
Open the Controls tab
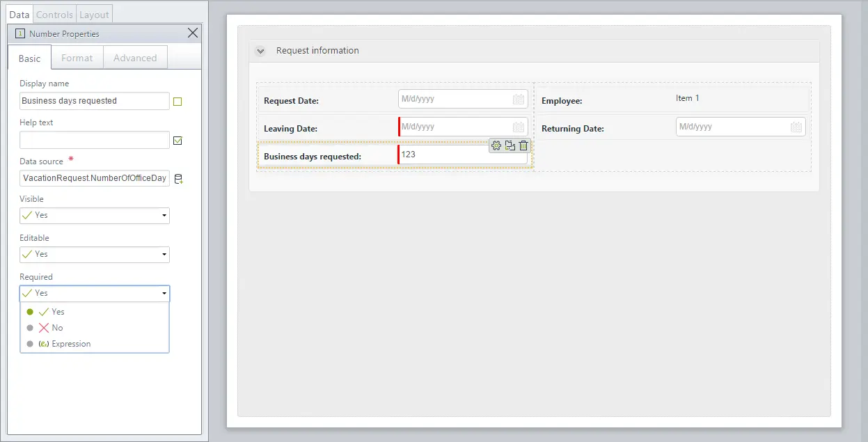tap(54, 15)
